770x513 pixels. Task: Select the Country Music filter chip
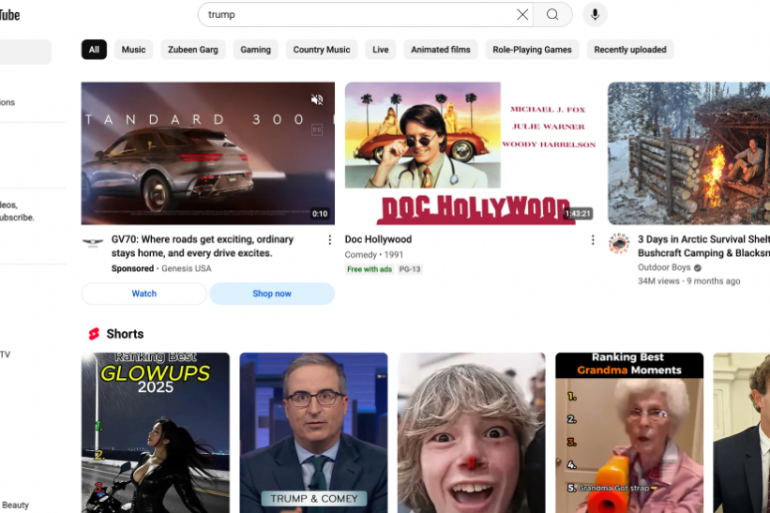click(322, 50)
